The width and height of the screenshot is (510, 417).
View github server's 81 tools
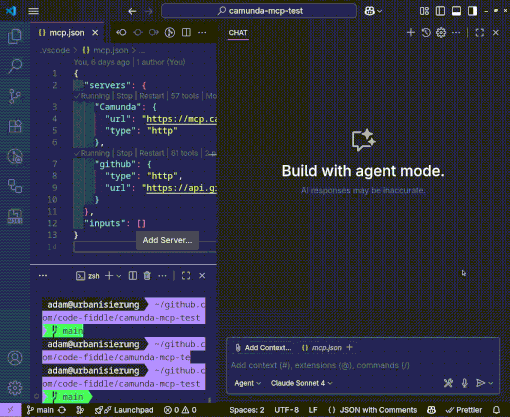184,153
